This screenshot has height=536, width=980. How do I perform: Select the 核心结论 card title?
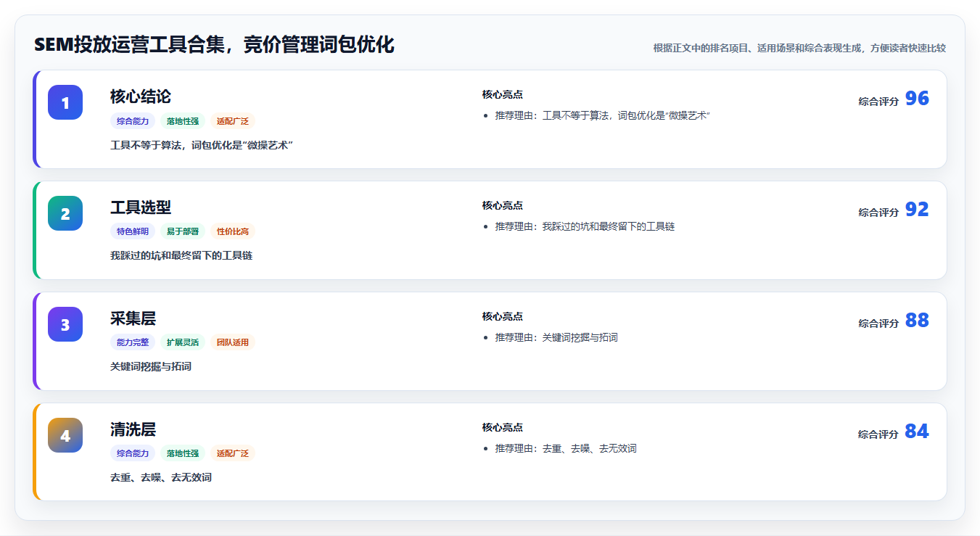pyautogui.click(x=141, y=96)
